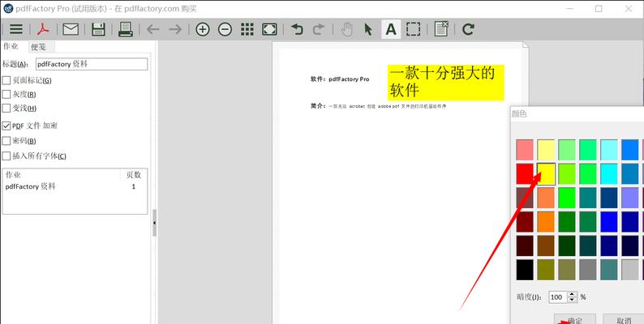Enable 变浅(H) checkbox

click(x=6, y=109)
